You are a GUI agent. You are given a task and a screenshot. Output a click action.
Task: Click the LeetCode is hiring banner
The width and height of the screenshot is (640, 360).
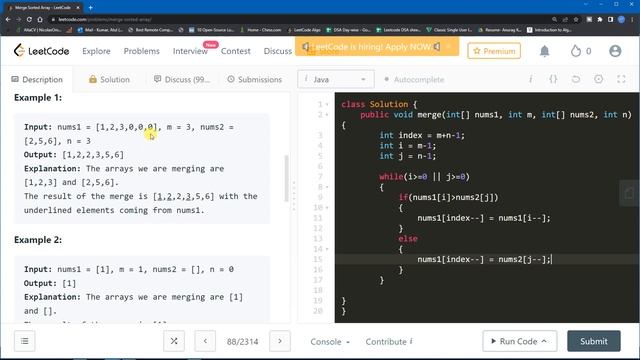[x=377, y=47]
